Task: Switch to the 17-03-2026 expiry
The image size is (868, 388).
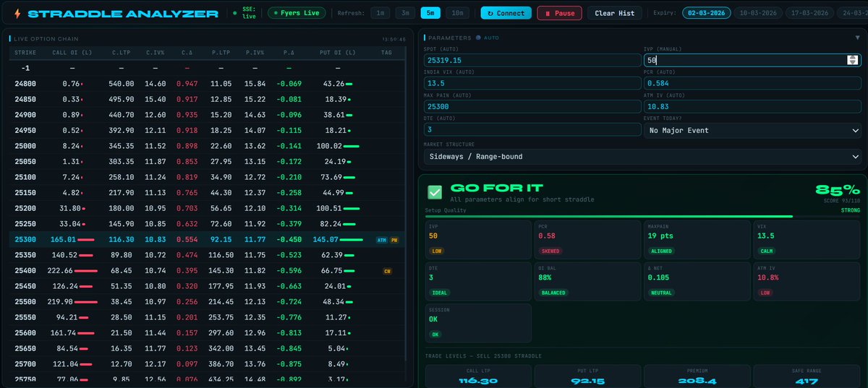Action: pyautogui.click(x=808, y=13)
